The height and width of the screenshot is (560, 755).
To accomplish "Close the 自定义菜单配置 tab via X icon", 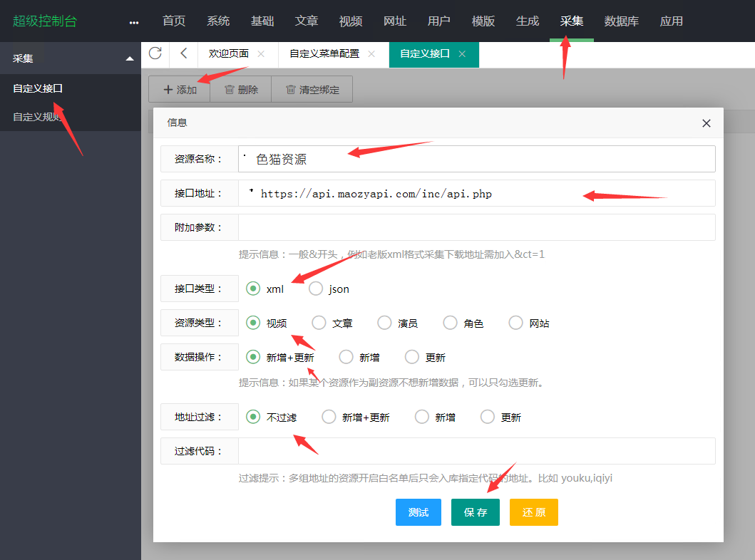I will click(x=371, y=54).
